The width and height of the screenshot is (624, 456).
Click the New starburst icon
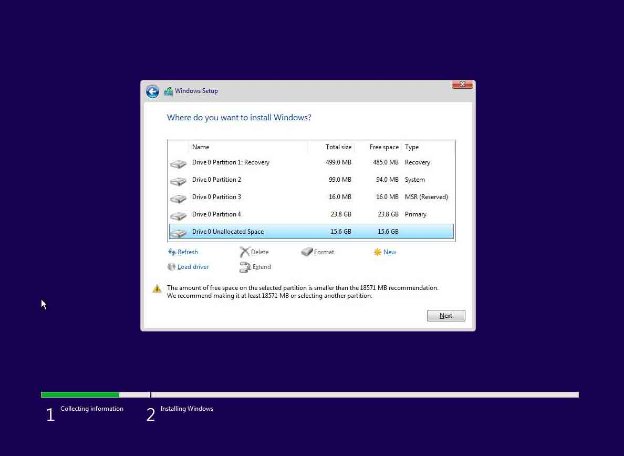tap(377, 252)
